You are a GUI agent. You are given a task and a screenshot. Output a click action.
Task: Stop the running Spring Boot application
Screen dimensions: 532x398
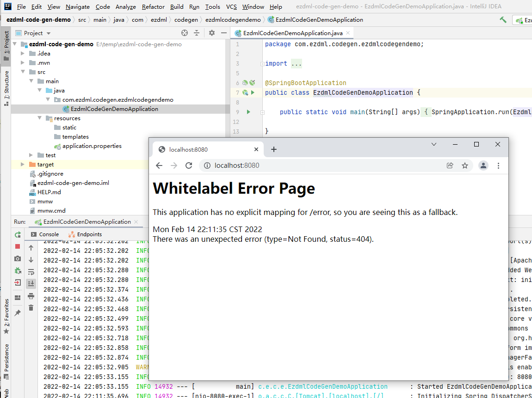18,247
